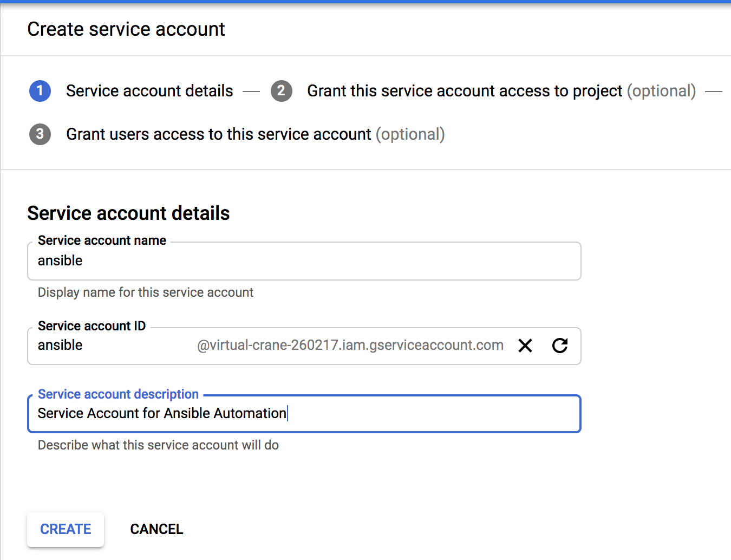Click 'Describe what this service account will do' hint
The width and height of the screenshot is (731, 560).
click(158, 445)
